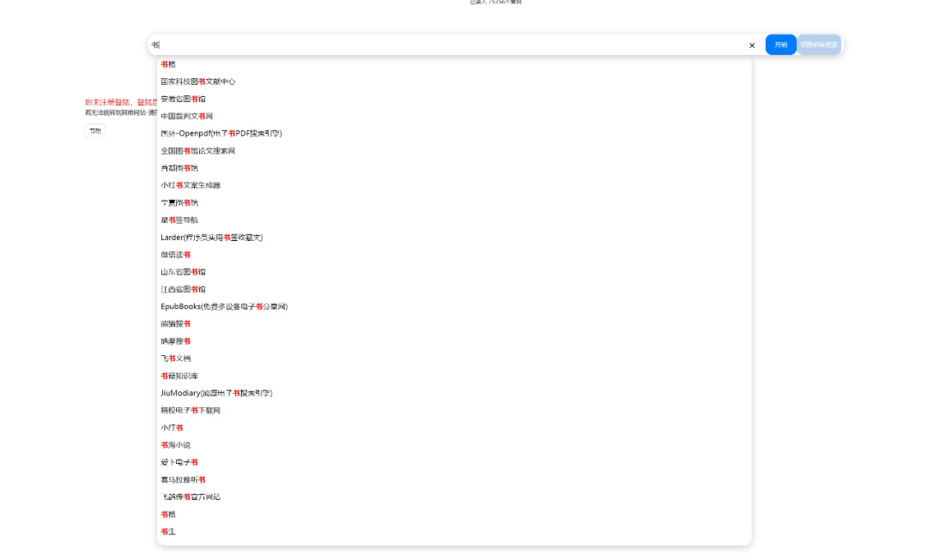927x560 pixels.
Task: Select the Larder bookmark suggestion
Action: tap(454, 238)
